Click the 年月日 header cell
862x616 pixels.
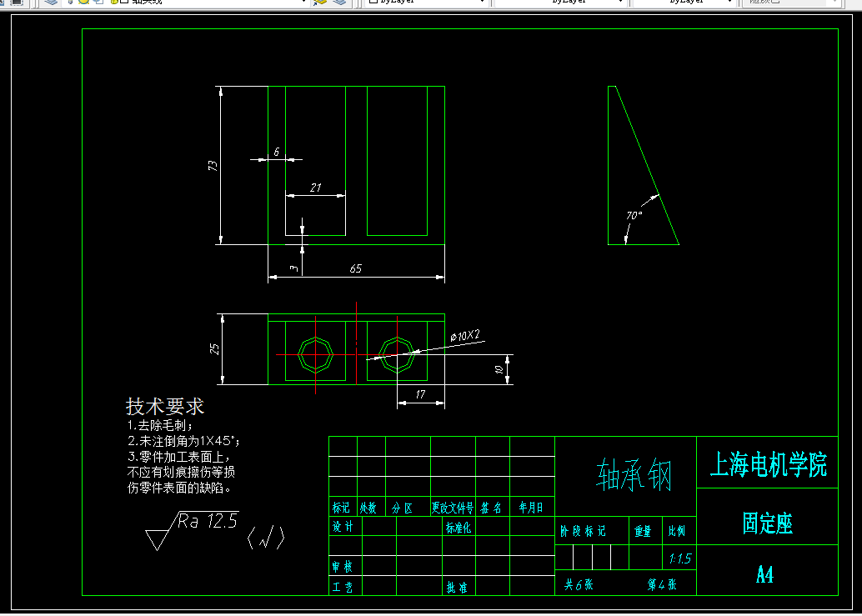click(530, 508)
